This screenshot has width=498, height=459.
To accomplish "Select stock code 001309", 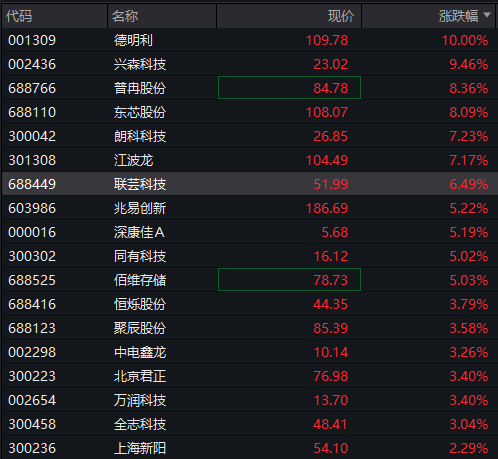I will [32, 40].
